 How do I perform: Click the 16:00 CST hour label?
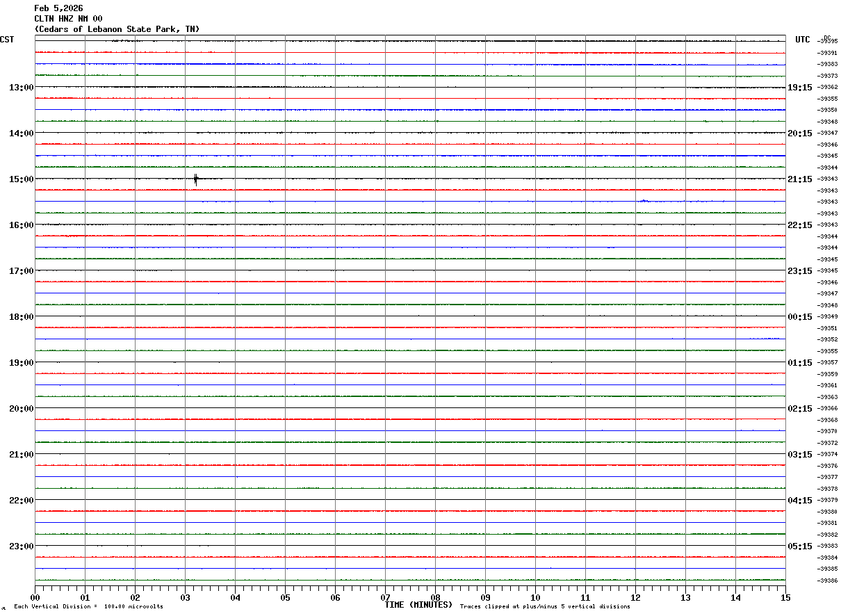[22, 225]
